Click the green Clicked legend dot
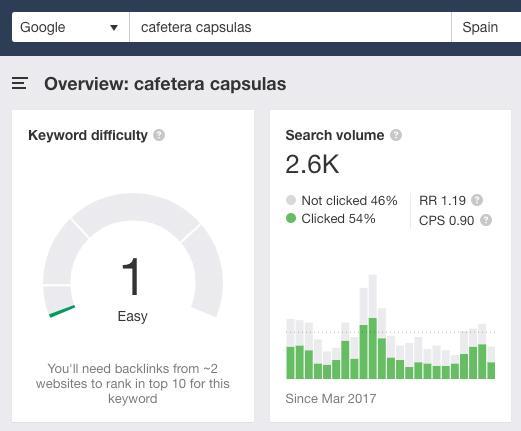521x431 pixels. pyautogui.click(x=291, y=218)
